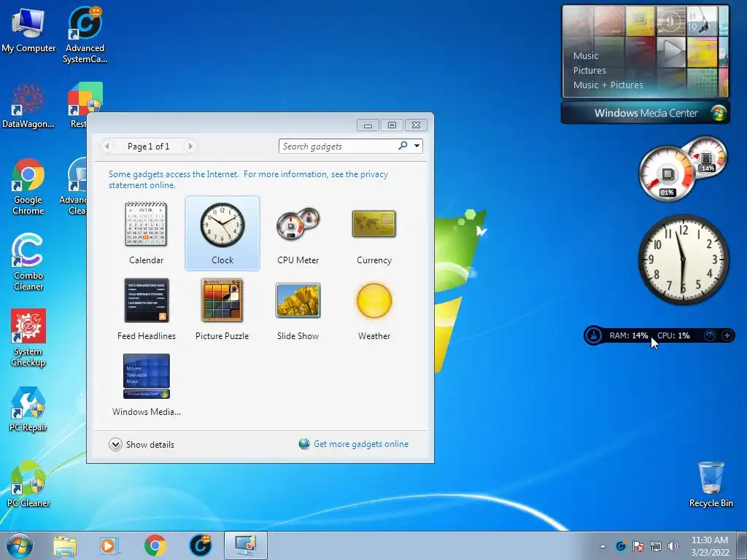Click the volume speaker tray icon

[673, 546]
